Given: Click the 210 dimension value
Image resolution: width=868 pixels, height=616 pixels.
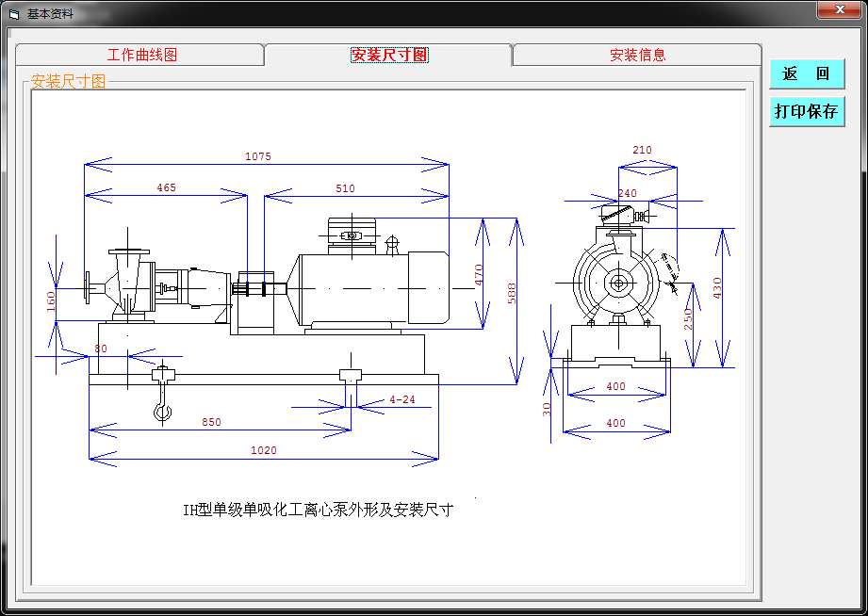Looking at the screenshot, I should pos(642,150).
